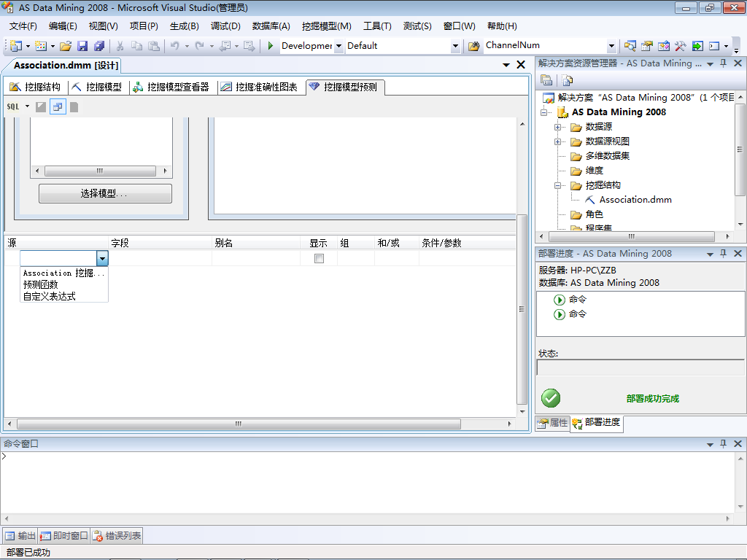
Task: Open the 文件(F) menu
Action: (x=23, y=26)
